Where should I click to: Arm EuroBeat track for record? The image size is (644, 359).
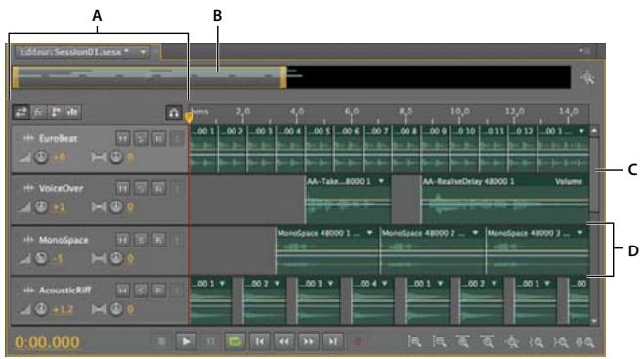[x=158, y=138]
